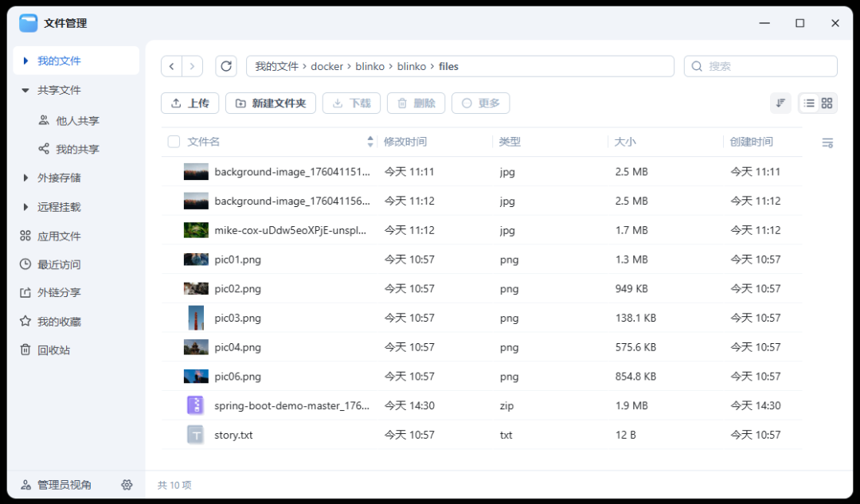This screenshot has width=860, height=504.
Task: Open 回收站 in the sidebar
Action: 53,350
